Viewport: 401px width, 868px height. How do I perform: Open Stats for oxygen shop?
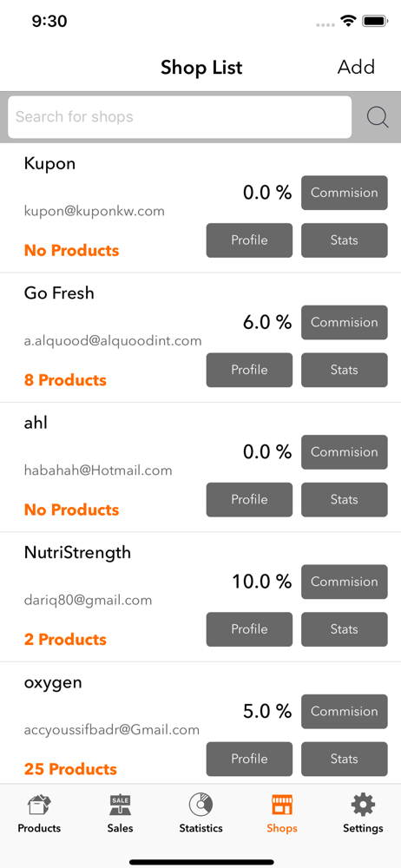pyautogui.click(x=345, y=759)
